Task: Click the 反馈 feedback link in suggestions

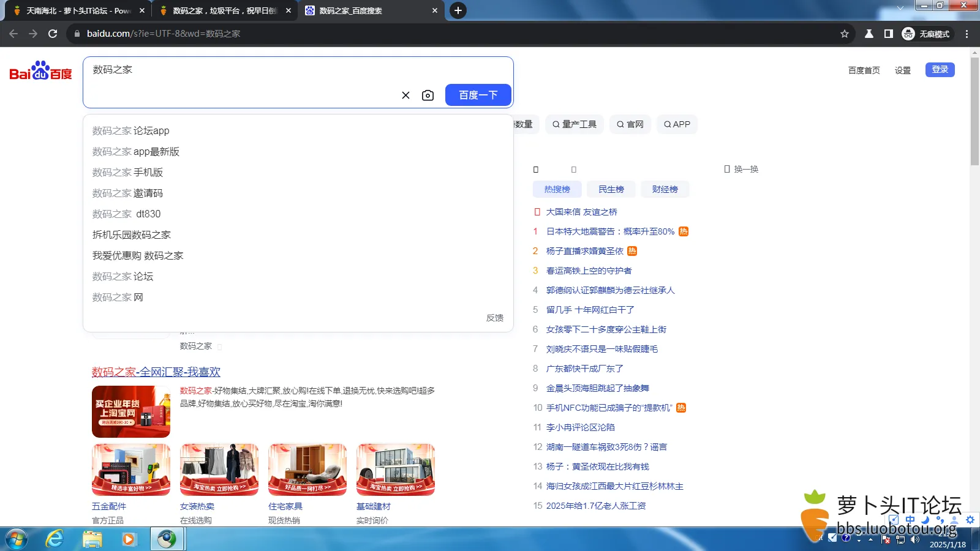Action: pyautogui.click(x=494, y=318)
